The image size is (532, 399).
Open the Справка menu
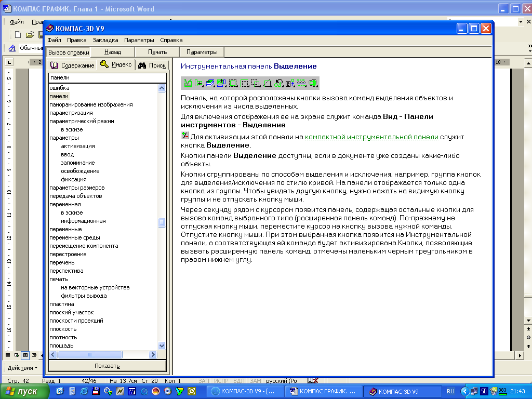(171, 40)
